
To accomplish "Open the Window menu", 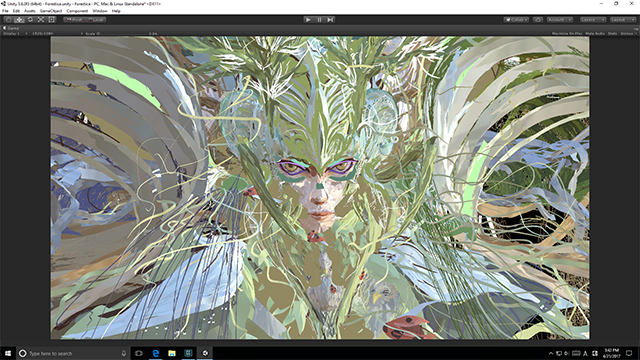I will click(100, 11).
